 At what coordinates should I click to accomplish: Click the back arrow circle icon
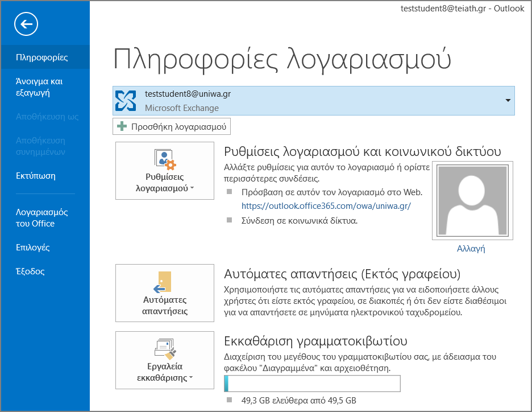tap(26, 24)
